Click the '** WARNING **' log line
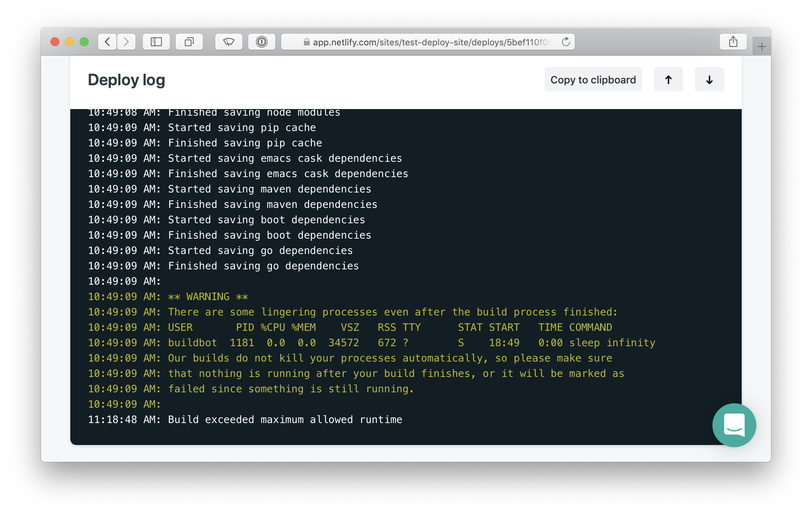This screenshot has height=516, width=812. [208, 296]
